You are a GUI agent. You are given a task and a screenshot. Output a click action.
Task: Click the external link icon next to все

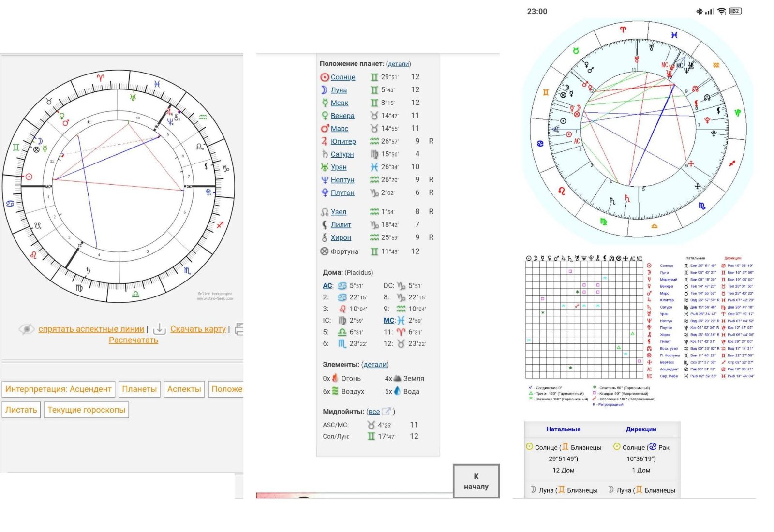coord(387,412)
